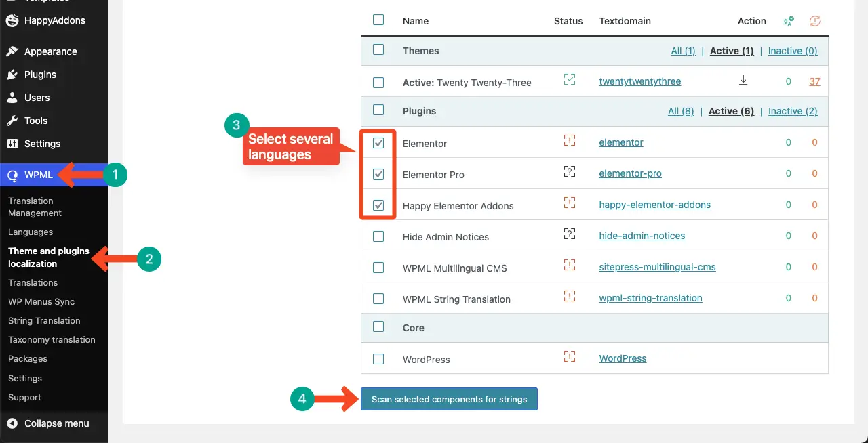Open the sitepress-multilingual-cms textdomain link

658,267
